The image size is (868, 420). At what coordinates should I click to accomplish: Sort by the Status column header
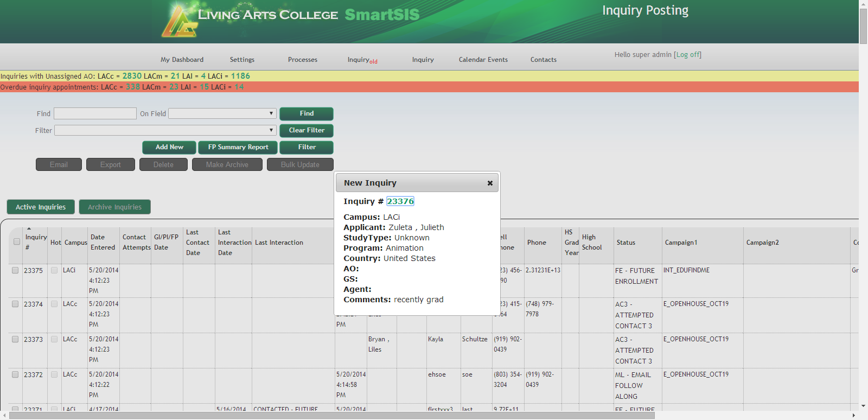click(626, 243)
